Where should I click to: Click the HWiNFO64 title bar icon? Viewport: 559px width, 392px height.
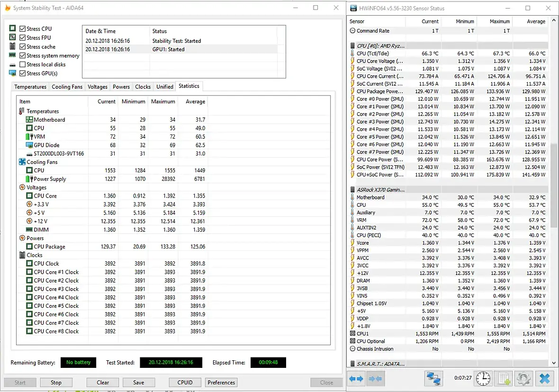tap(353, 8)
